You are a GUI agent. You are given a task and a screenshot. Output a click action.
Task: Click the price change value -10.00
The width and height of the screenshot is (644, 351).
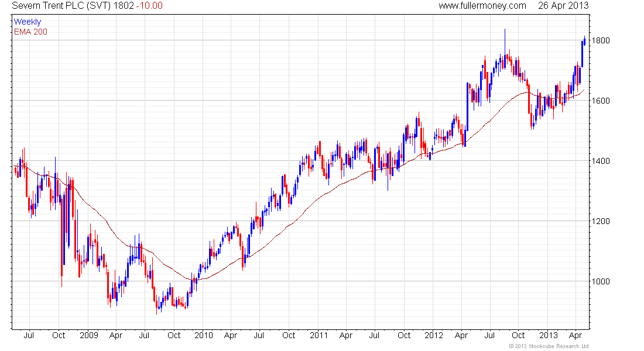click(149, 6)
